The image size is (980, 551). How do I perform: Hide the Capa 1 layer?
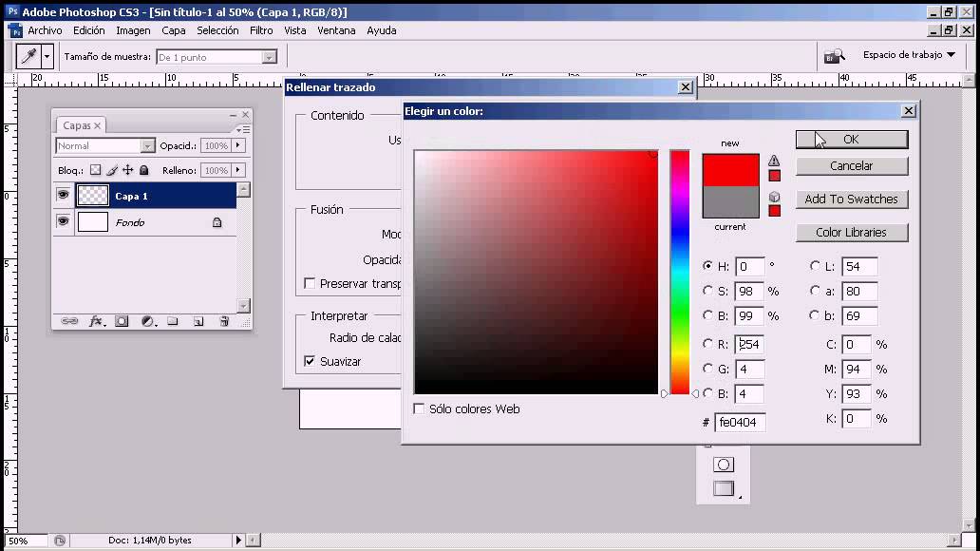(x=63, y=195)
